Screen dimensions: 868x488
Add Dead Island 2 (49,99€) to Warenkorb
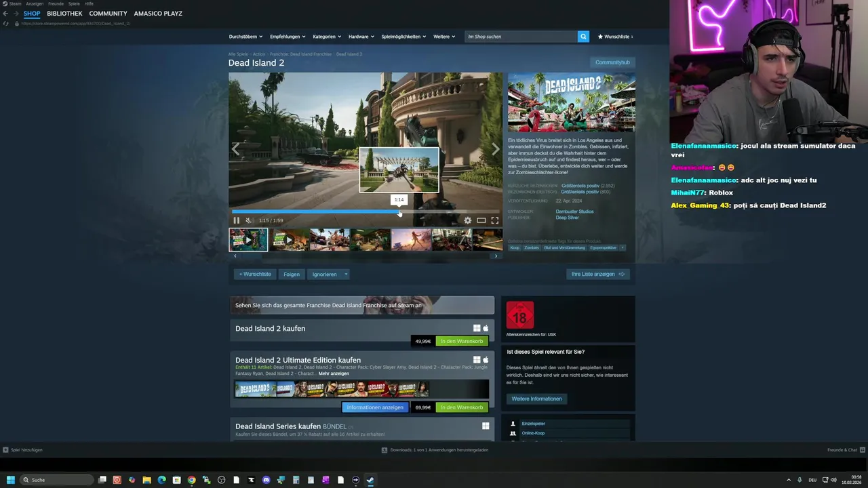tap(462, 341)
